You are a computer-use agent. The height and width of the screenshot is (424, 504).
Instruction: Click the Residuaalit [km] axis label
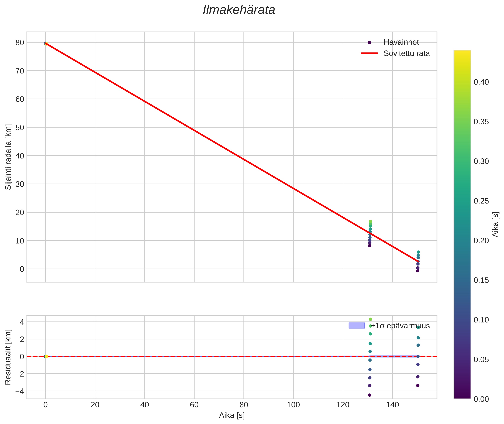(8, 357)
